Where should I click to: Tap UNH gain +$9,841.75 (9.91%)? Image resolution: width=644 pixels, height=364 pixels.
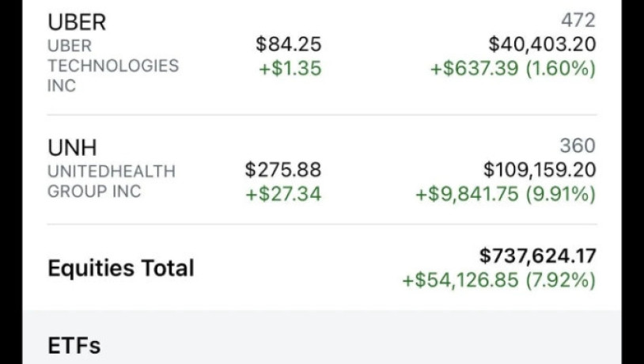coord(506,194)
